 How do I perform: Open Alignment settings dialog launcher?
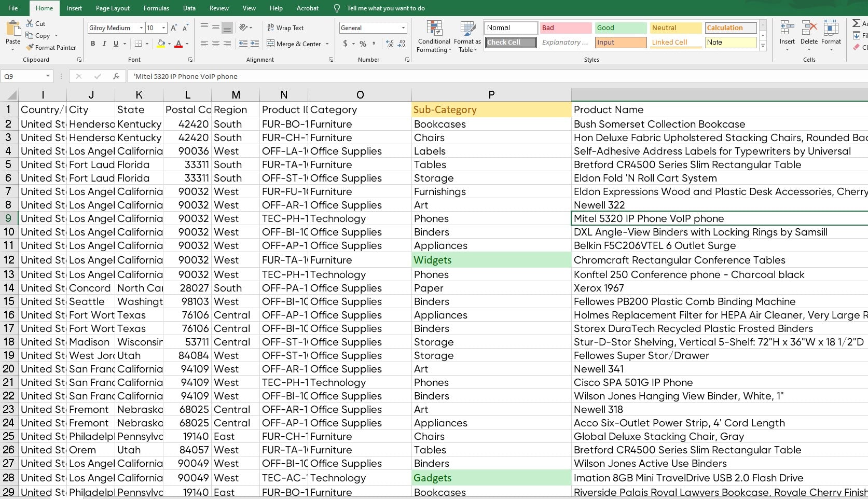point(331,60)
